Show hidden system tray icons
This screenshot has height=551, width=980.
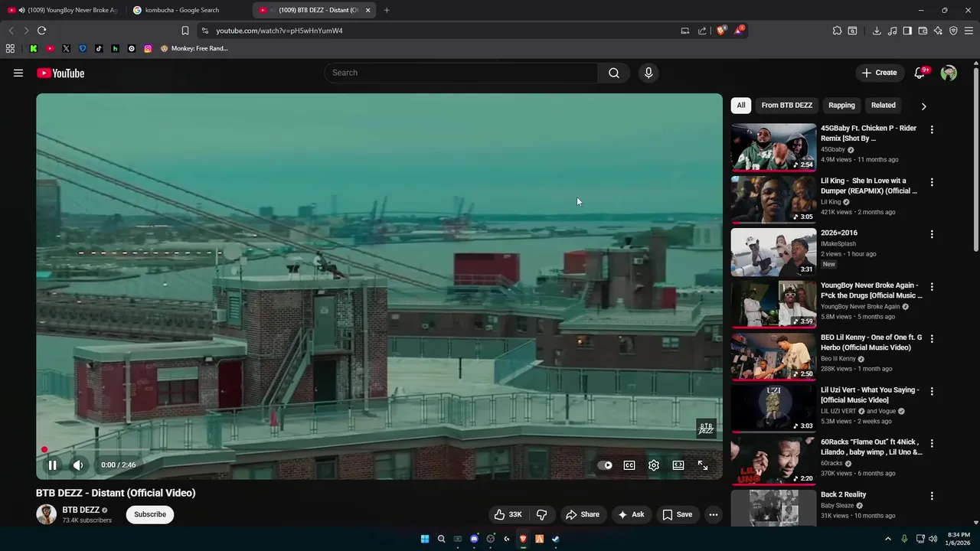click(888, 539)
